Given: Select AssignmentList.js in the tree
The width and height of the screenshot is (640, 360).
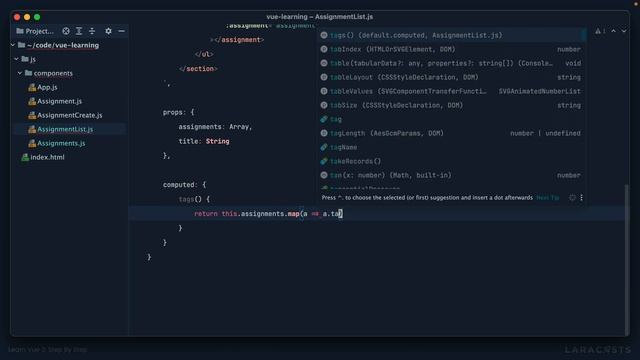Looking at the screenshot, I should click(65, 129).
